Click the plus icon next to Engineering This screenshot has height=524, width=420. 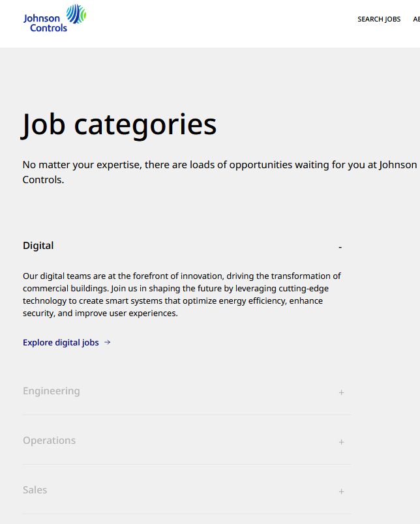point(341,392)
